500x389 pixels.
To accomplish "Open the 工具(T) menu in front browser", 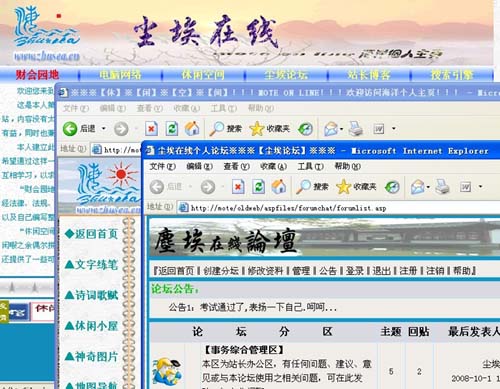I will pos(310,166).
